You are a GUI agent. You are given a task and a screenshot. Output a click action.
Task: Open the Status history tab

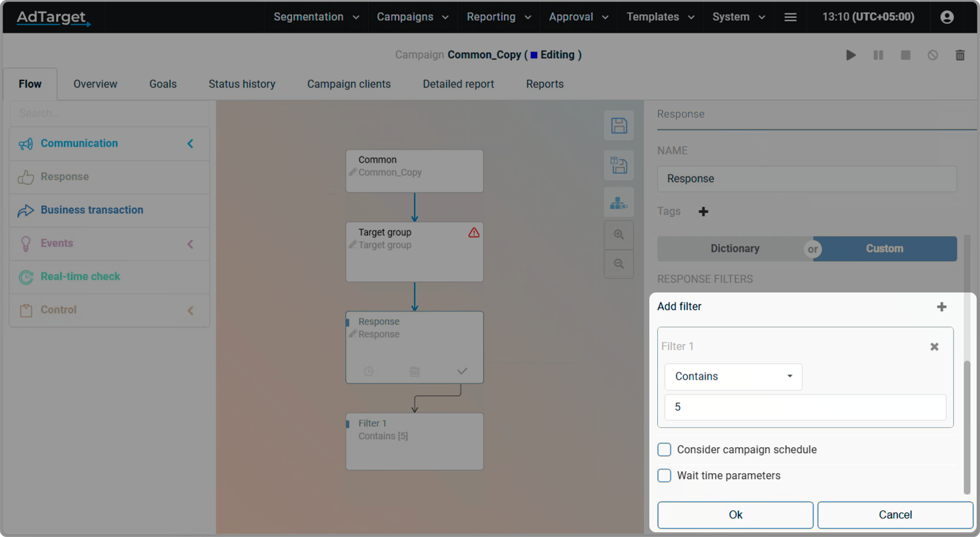(x=241, y=84)
